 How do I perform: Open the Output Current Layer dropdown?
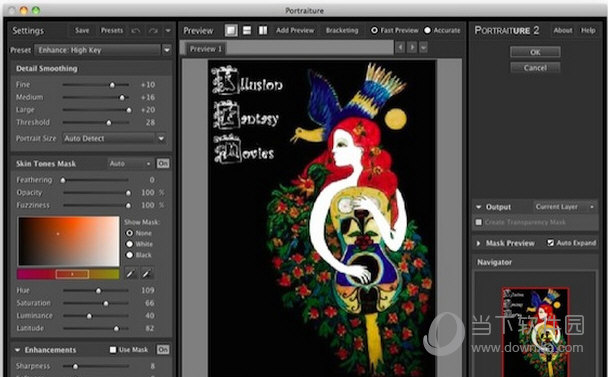coord(565,207)
